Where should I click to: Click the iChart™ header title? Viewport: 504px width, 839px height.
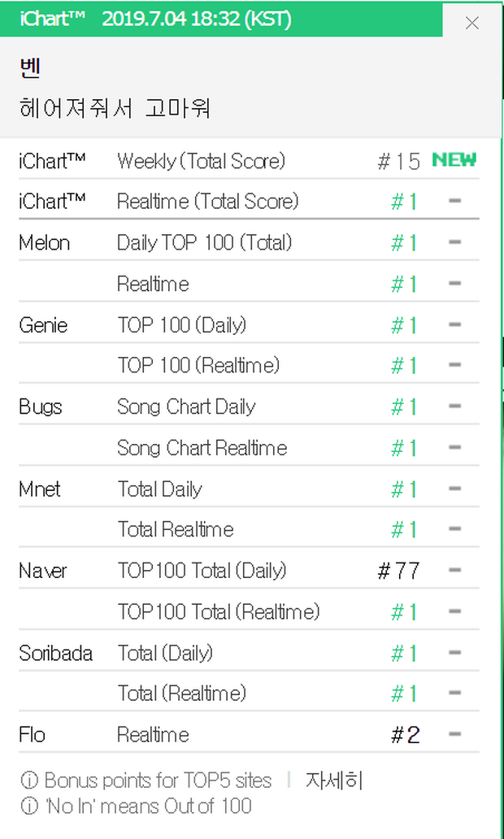pos(49,19)
